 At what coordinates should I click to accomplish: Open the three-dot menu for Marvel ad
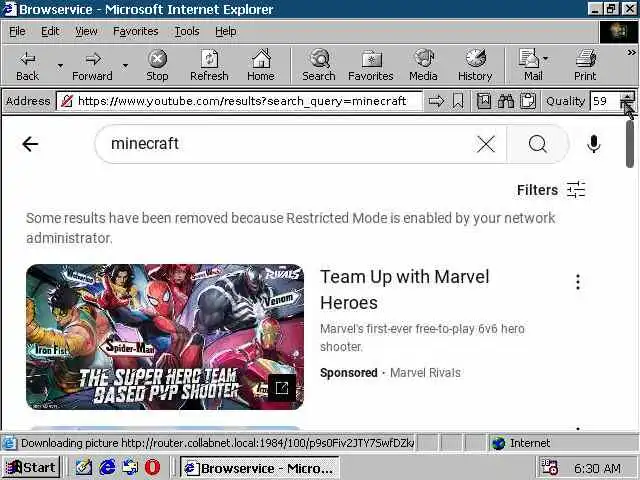coord(578,282)
